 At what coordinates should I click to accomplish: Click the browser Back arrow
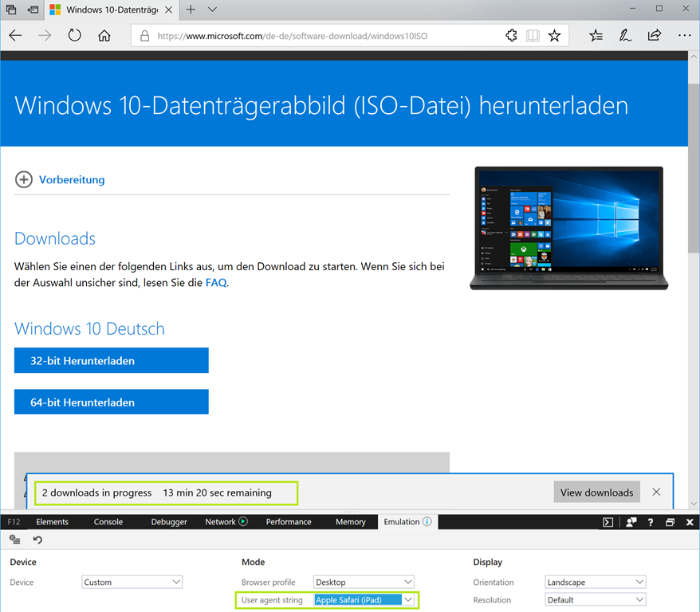click(x=16, y=36)
